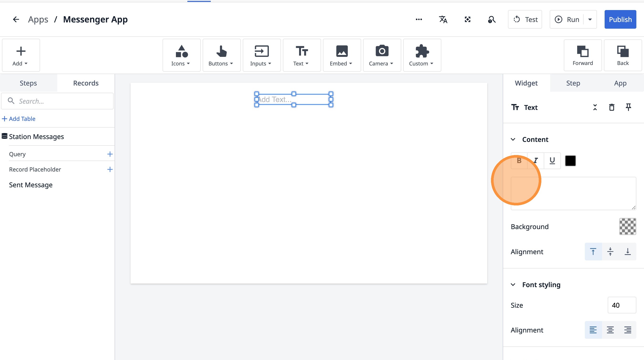The height and width of the screenshot is (360, 644).
Task: Open the three-dot more options menu
Action: tap(419, 20)
